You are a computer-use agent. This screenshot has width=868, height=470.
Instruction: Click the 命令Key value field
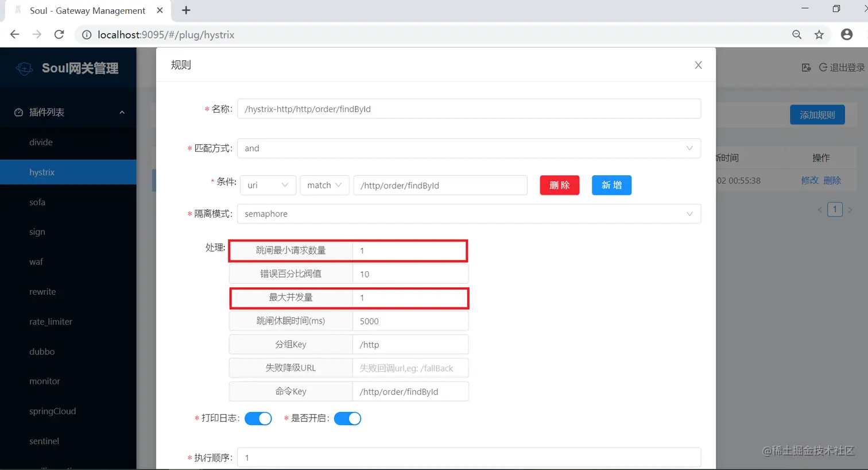(x=410, y=392)
